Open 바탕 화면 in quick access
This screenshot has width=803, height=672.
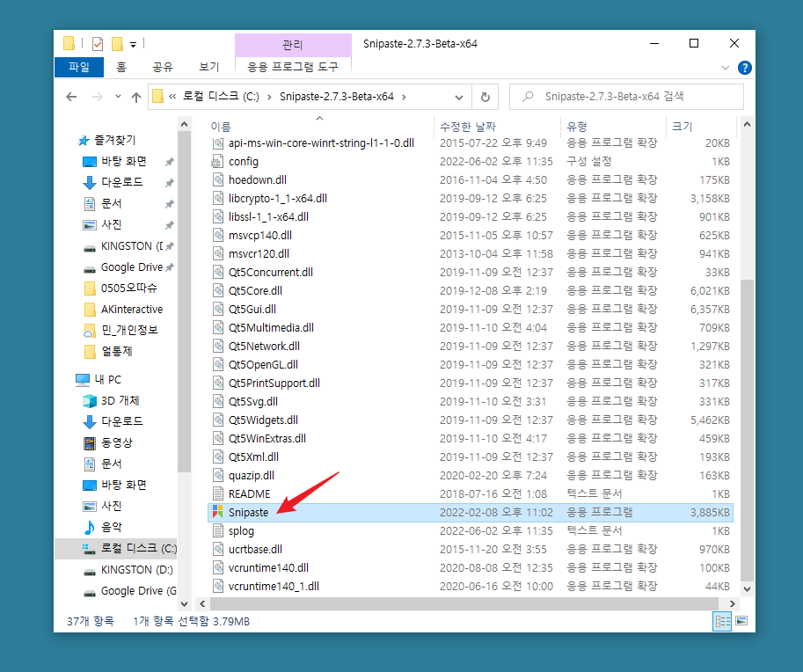(x=123, y=161)
